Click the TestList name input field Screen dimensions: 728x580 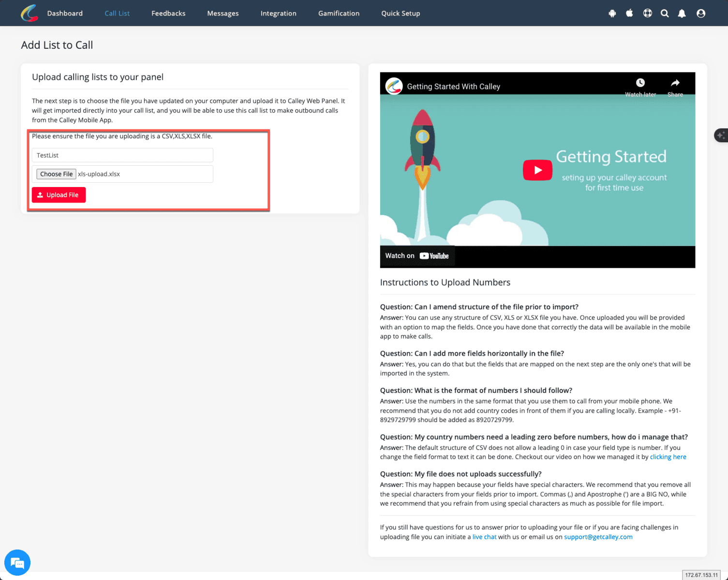point(122,155)
